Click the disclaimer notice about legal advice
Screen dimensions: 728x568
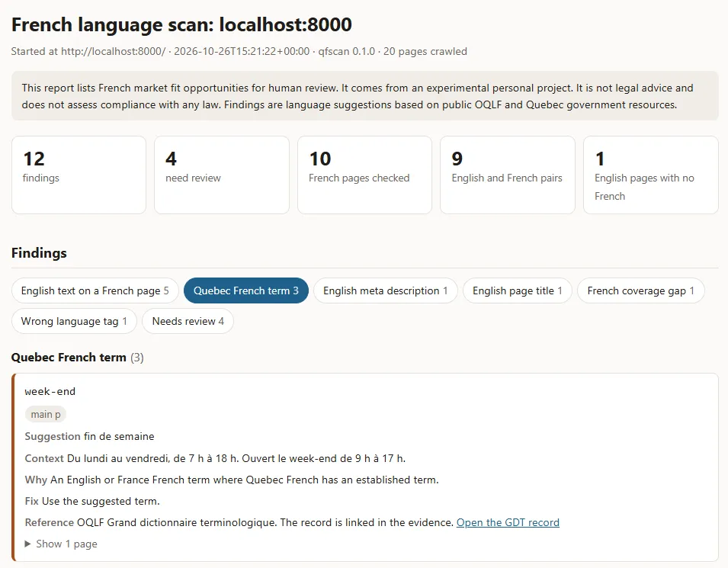click(x=365, y=96)
